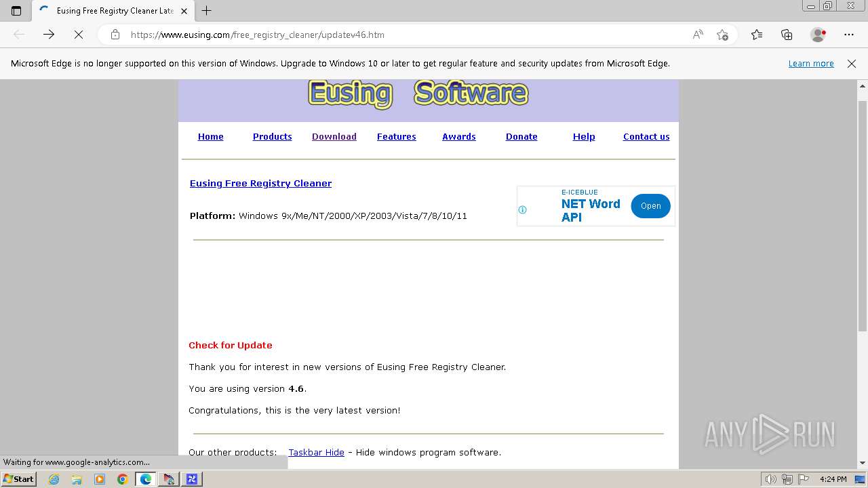Image resolution: width=868 pixels, height=488 pixels.
Task: Open the profile avatar menu
Action: (x=818, y=35)
